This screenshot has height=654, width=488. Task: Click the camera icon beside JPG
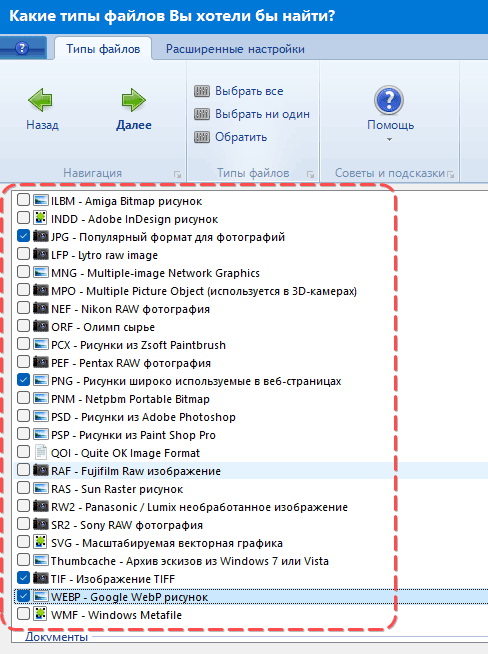pos(40,236)
